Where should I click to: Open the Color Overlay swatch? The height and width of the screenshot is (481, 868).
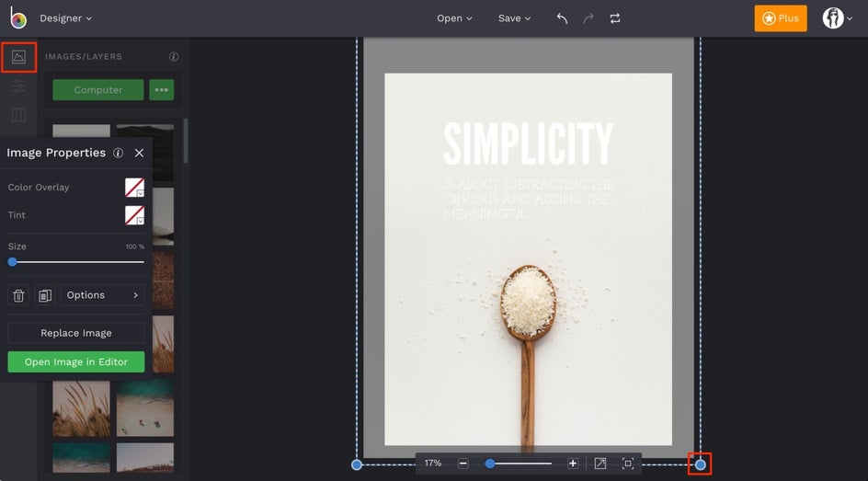(134, 188)
